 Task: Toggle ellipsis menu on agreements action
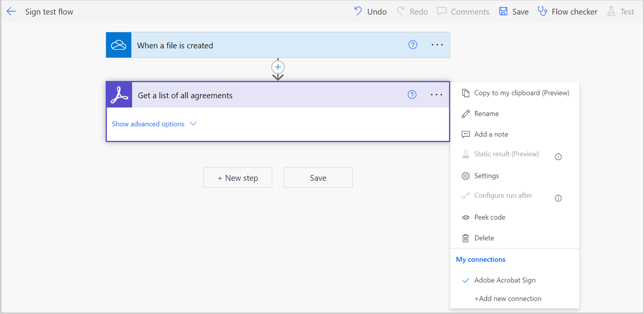tap(436, 95)
